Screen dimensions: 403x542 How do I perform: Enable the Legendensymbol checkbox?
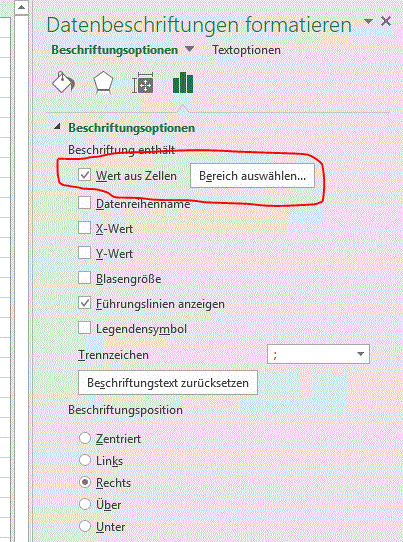[x=84, y=328]
